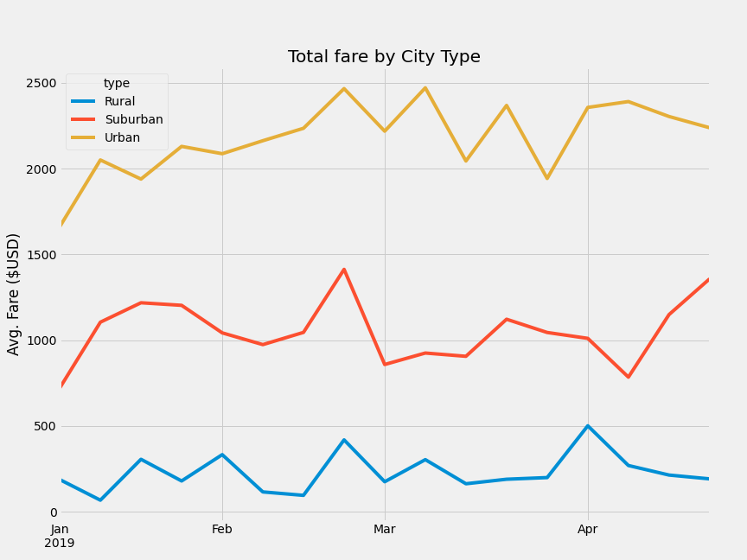The width and height of the screenshot is (747, 560).
Task: Click the Feb x-axis tick label
Action: [222, 529]
